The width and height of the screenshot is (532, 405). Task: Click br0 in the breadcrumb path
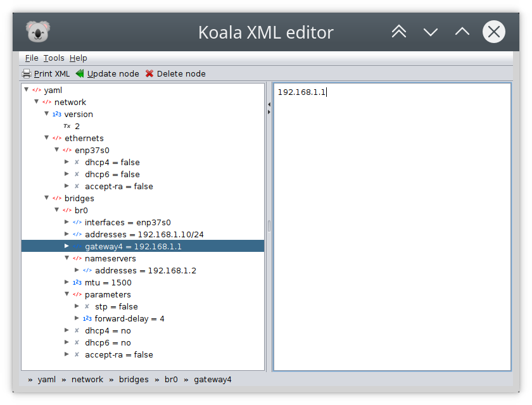tap(171, 380)
